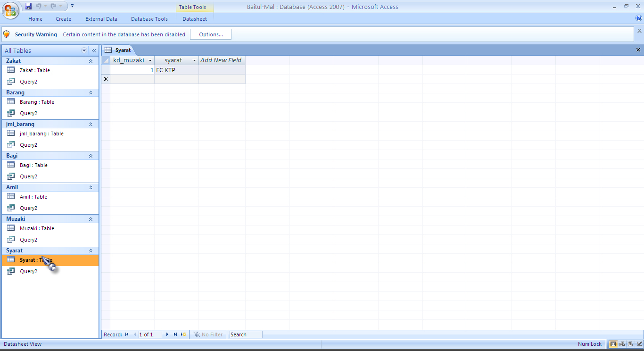Open the kd_muzaki column header dropdown
This screenshot has height=351, width=644.
click(150, 60)
